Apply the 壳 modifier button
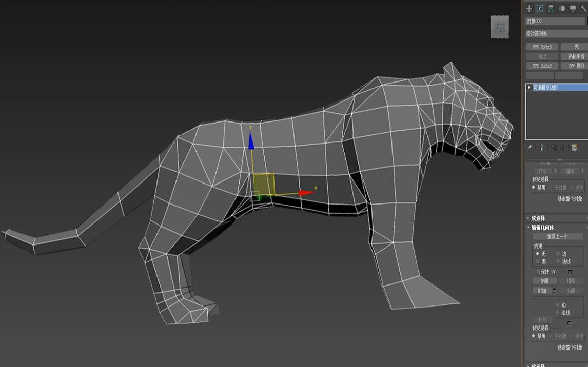This screenshot has height=367, width=588. point(575,47)
